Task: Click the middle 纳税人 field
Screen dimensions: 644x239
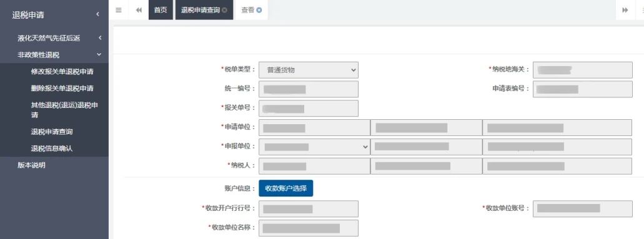Action: pos(427,166)
